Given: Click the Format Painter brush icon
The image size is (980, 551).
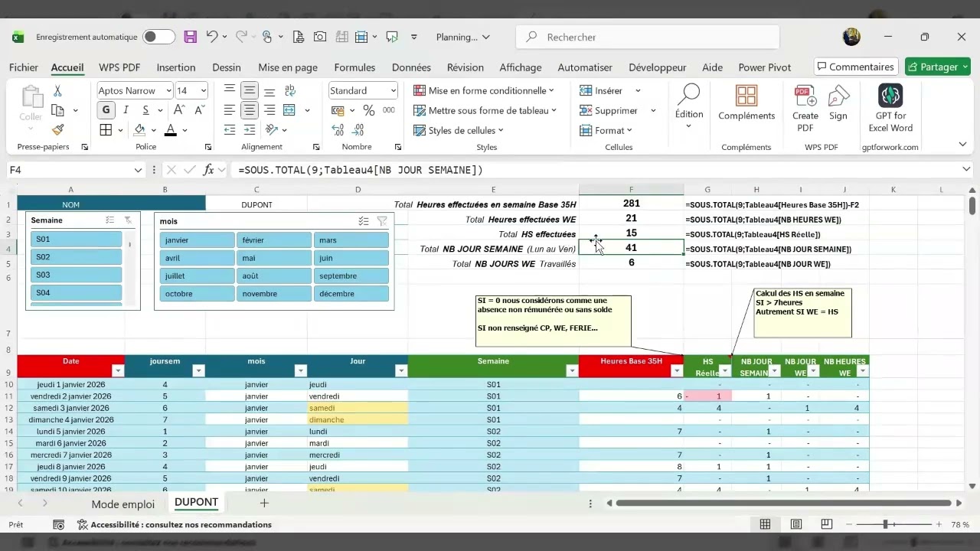Looking at the screenshot, I should click(57, 129).
